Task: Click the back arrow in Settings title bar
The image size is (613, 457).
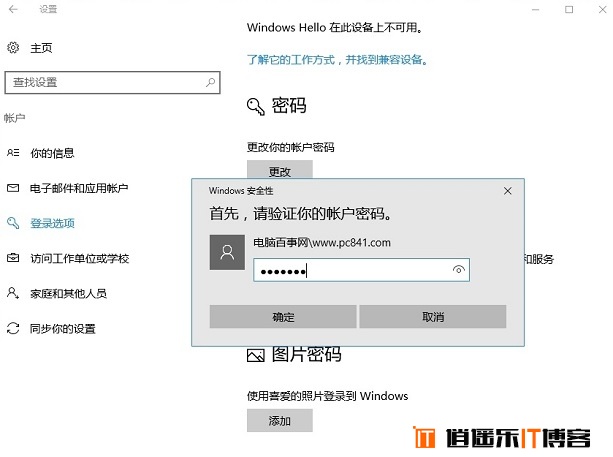Action: 13,9
